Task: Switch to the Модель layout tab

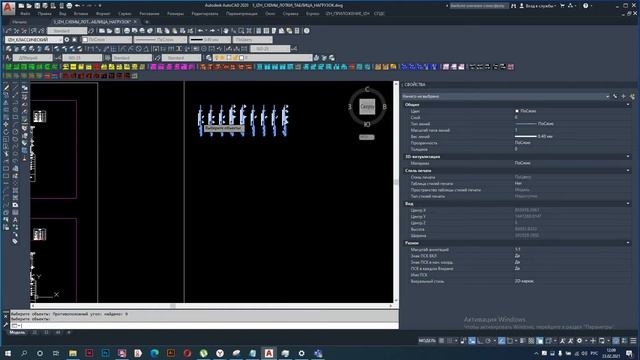Action: (x=17, y=332)
